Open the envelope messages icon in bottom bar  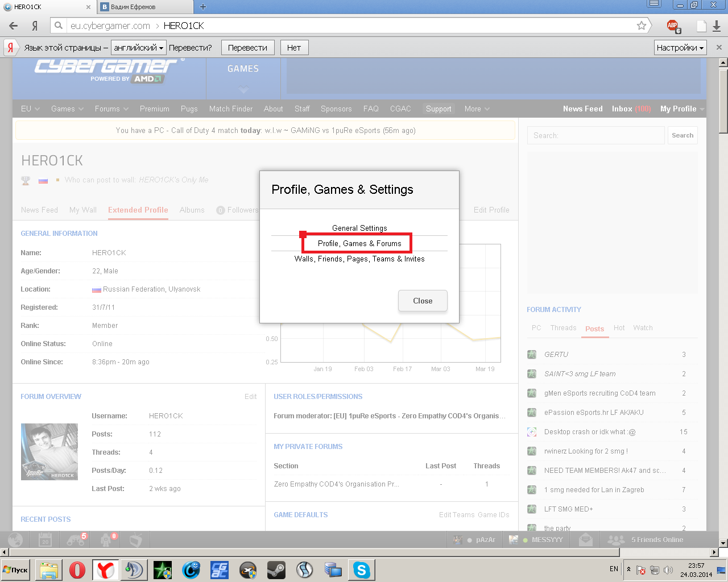pos(586,539)
